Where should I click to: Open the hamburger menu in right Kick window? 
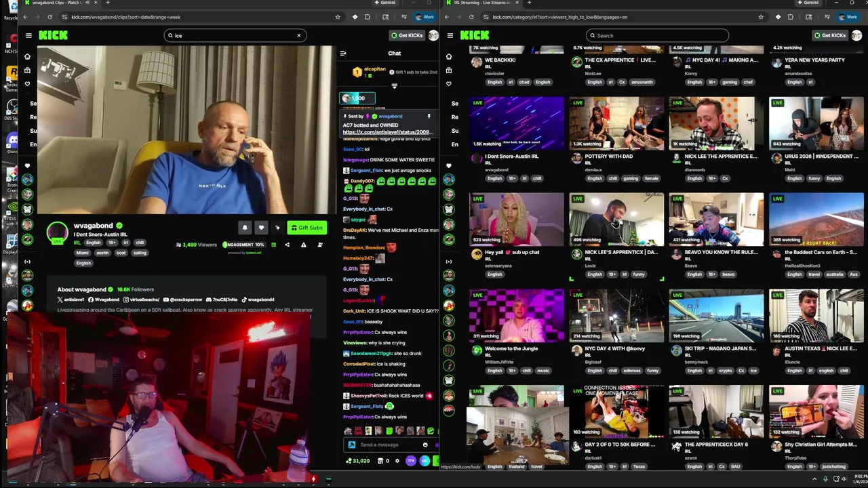pyautogui.click(x=450, y=35)
